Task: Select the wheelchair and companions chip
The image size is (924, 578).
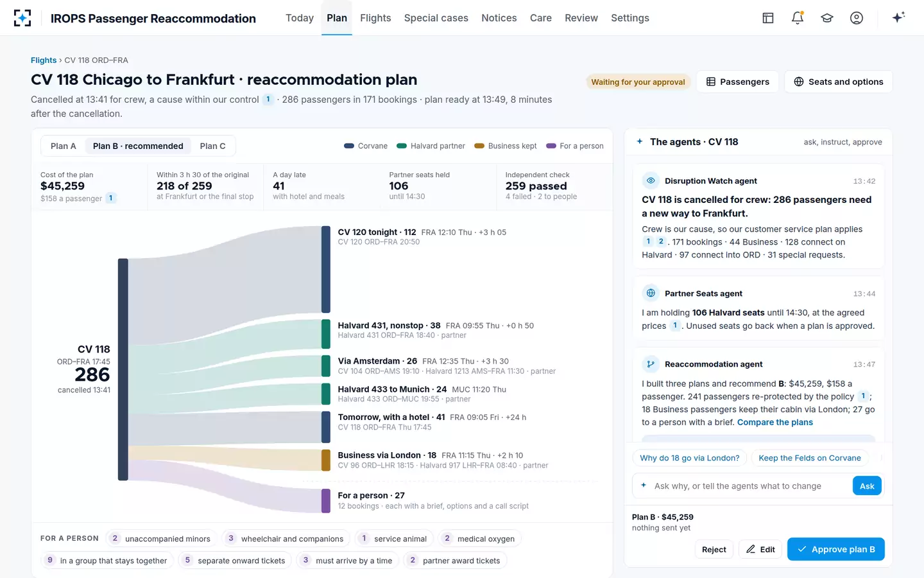Action: tap(286, 539)
